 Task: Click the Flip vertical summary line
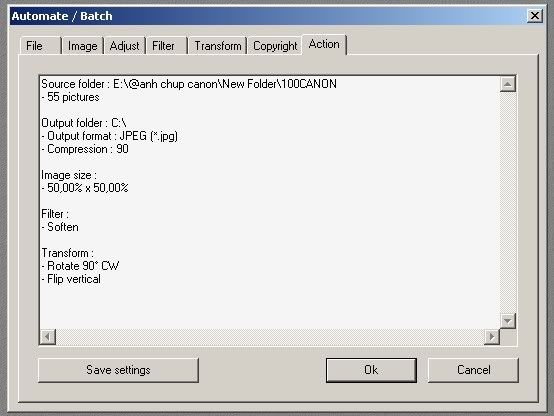click(71, 279)
